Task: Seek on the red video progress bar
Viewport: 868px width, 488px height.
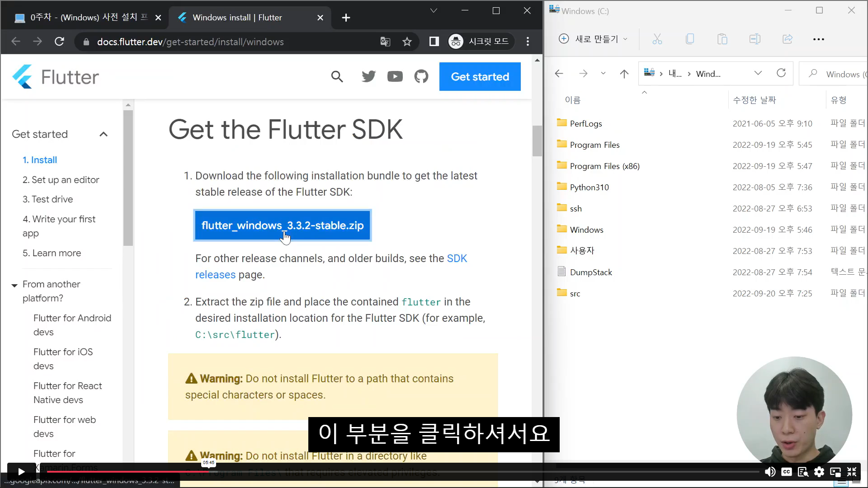Action: pyautogui.click(x=402, y=471)
